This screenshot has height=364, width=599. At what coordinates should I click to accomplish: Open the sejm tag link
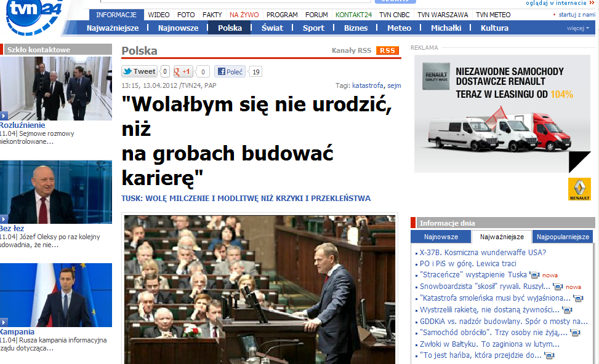click(394, 85)
